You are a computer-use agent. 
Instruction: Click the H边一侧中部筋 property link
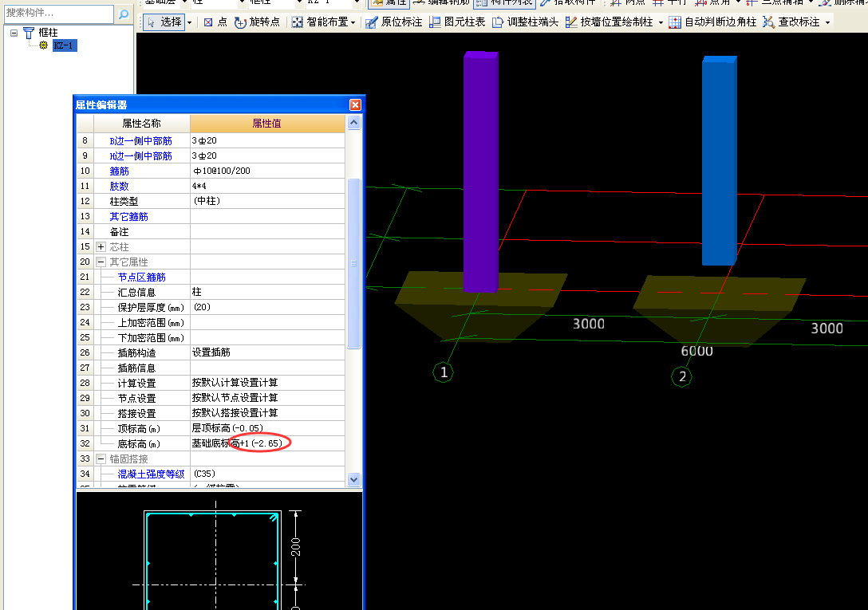(140, 156)
